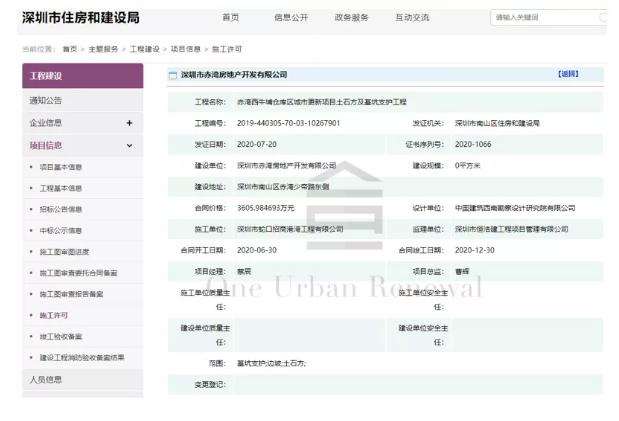Image resolution: width=619 pixels, height=421 pixels.
Task: Open the 首页 top navigation item
Action: pyautogui.click(x=231, y=17)
